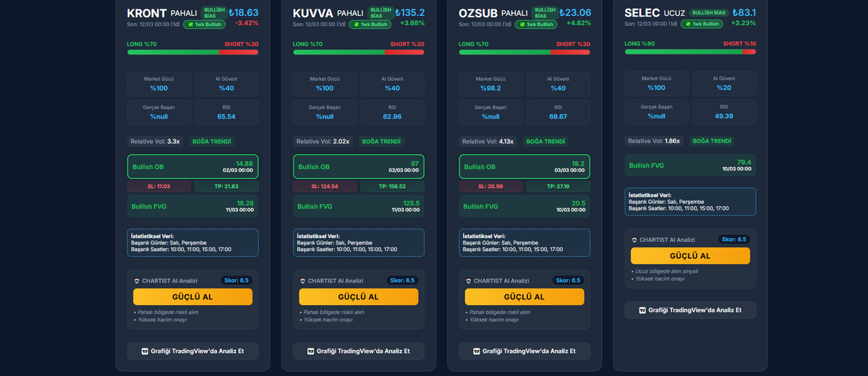
Task: Click the Market Gücü %98.2 box
Action: click(490, 84)
